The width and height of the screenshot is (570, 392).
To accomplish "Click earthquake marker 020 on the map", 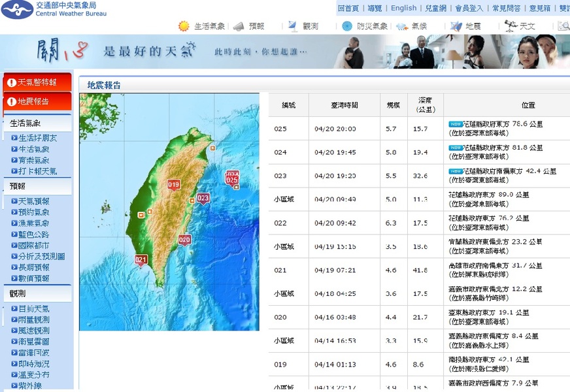I will (184, 240).
